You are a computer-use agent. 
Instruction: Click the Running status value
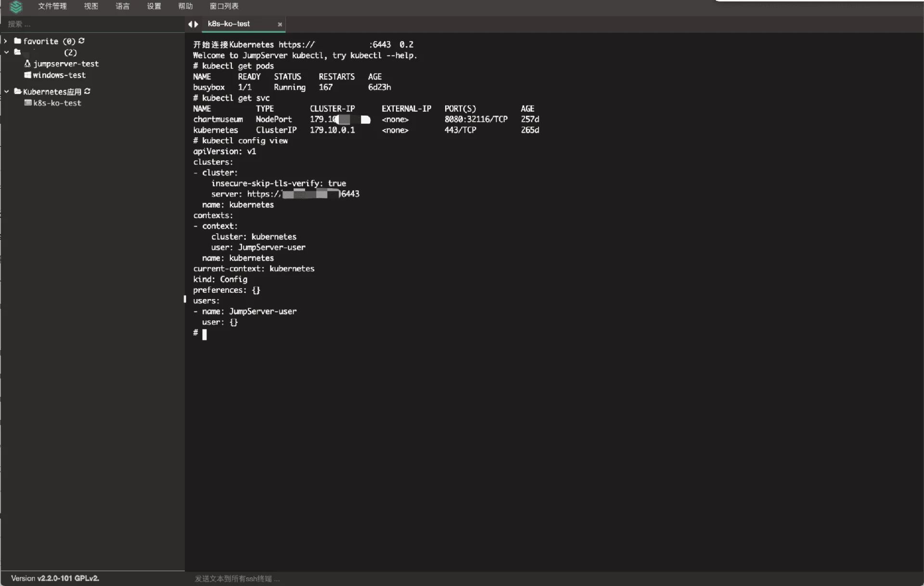tap(290, 87)
